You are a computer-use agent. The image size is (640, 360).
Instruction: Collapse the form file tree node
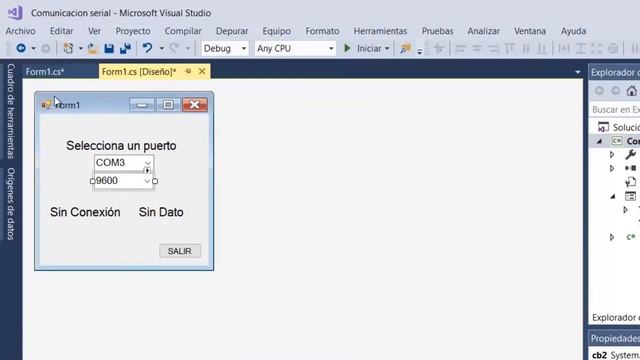[613, 196]
